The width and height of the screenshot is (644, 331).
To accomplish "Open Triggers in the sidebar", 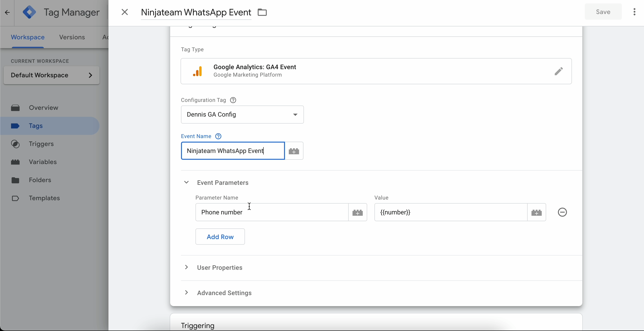I will click(41, 144).
